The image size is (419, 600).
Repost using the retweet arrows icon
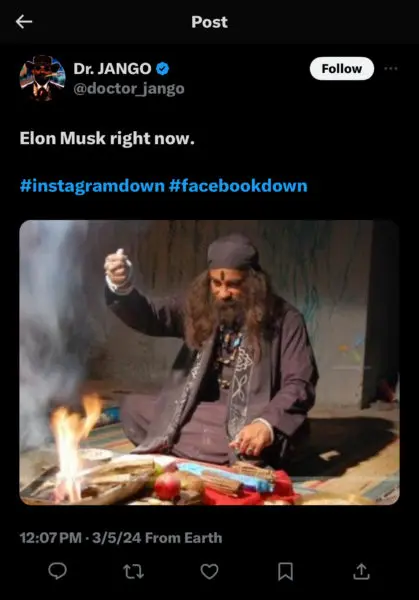134,572
